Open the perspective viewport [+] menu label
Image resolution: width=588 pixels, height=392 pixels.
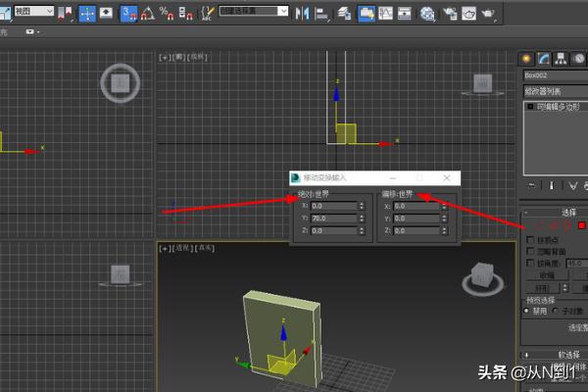(165, 248)
